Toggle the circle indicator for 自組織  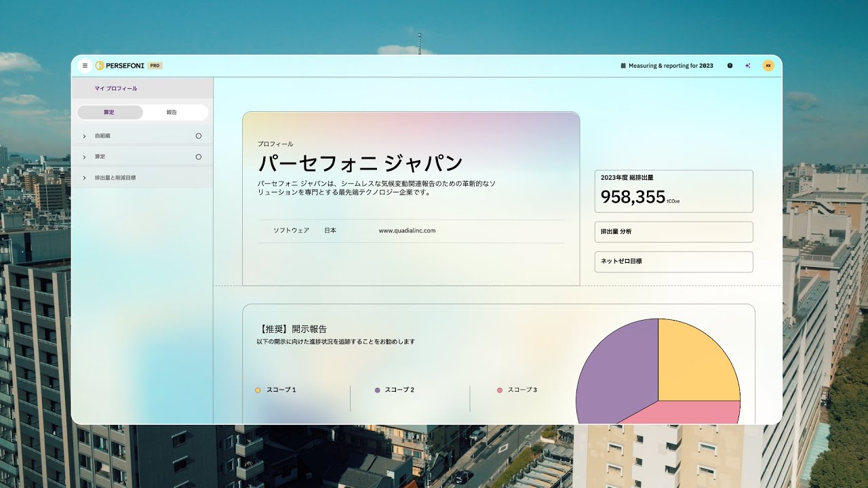(x=199, y=136)
